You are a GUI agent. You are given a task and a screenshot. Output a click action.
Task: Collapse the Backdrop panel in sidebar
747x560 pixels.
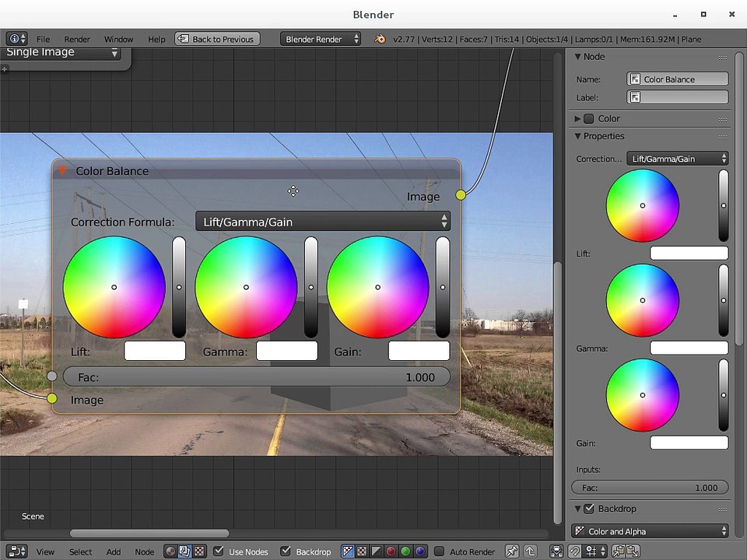pyautogui.click(x=577, y=509)
